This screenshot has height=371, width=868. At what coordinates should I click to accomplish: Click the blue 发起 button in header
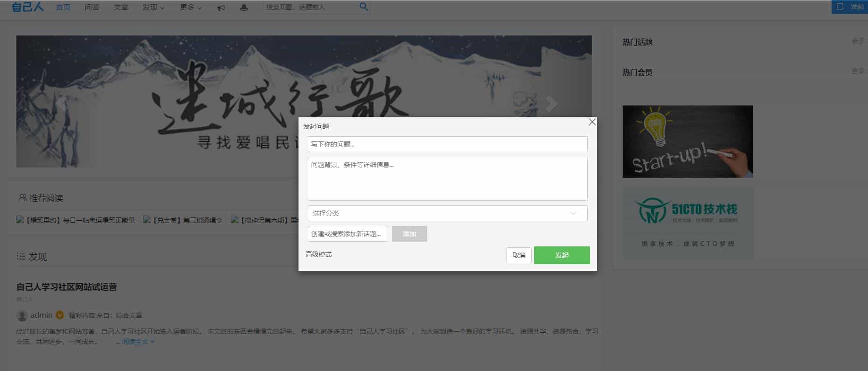click(x=850, y=7)
